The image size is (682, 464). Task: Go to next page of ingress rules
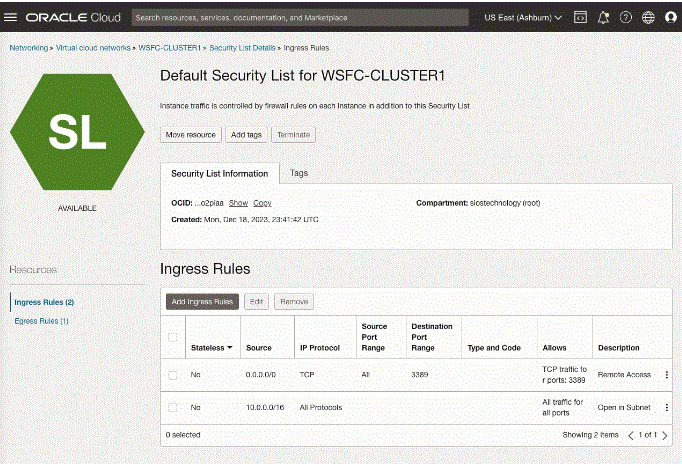pyautogui.click(x=665, y=435)
